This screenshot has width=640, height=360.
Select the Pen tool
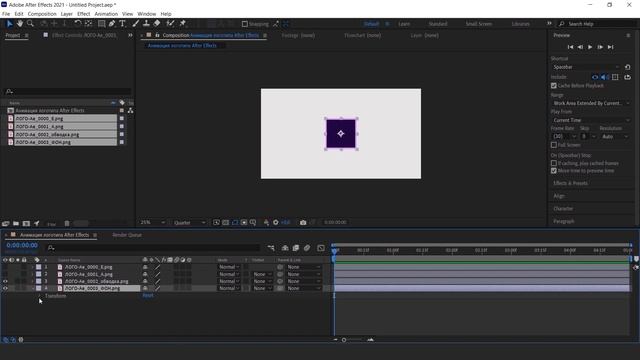112,24
